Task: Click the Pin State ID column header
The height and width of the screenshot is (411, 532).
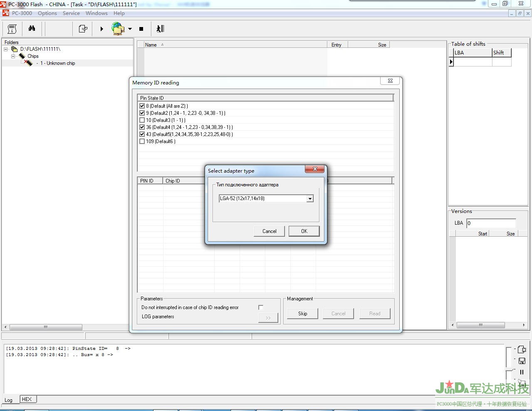Action: coord(265,98)
